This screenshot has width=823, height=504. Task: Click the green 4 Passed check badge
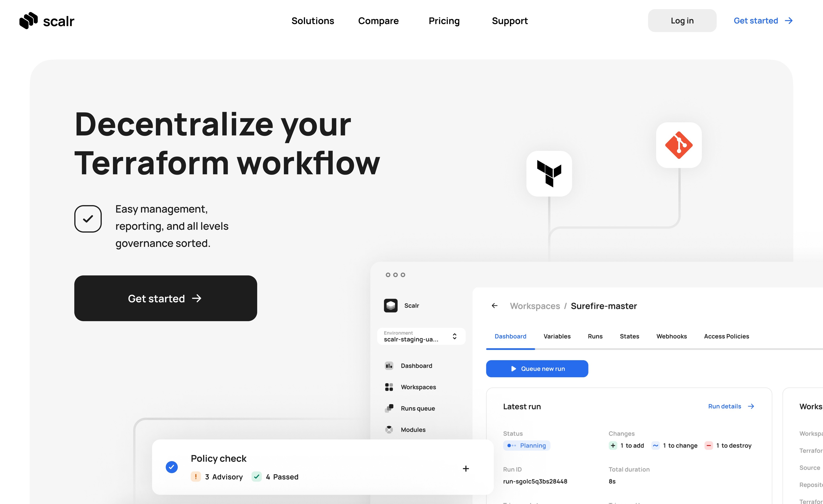point(257,477)
